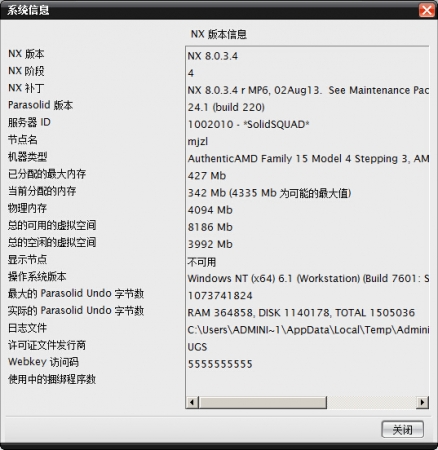The image size is (438, 450).
Task: Select the 427 Mb memory value
Action: 207,176
